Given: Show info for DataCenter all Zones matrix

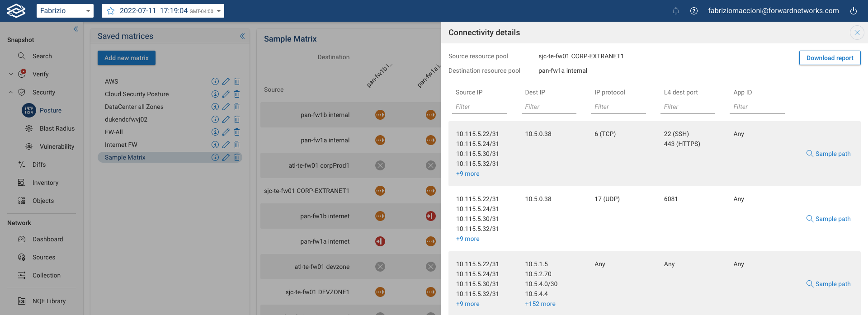Looking at the screenshot, I should [x=215, y=107].
